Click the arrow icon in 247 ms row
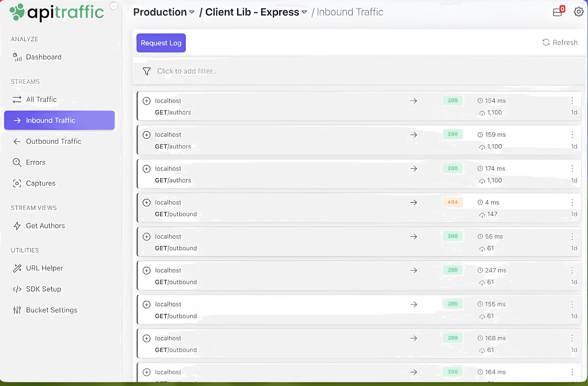 (x=414, y=271)
